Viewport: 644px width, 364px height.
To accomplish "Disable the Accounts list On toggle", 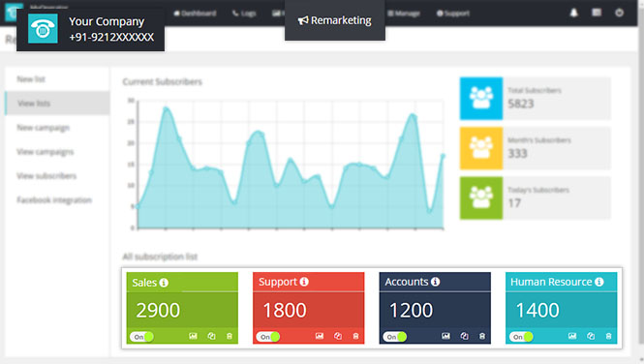I will (x=395, y=337).
